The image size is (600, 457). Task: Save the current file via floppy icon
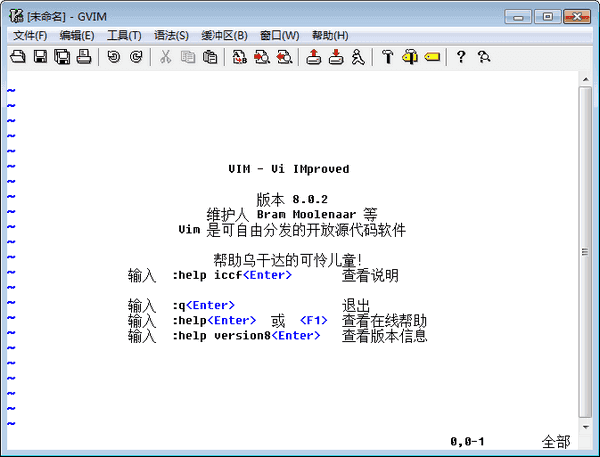[40, 58]
